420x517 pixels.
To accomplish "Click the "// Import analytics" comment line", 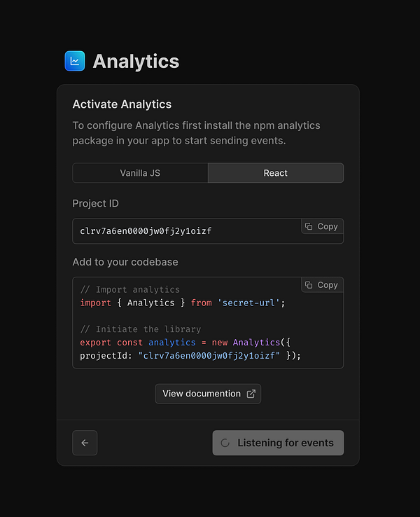I will [x=130, y=289].
